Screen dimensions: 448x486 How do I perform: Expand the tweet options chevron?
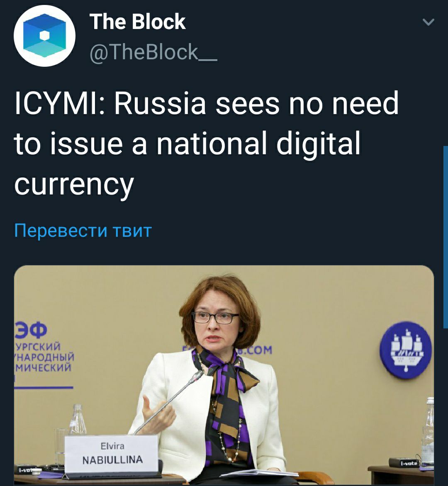428,22
